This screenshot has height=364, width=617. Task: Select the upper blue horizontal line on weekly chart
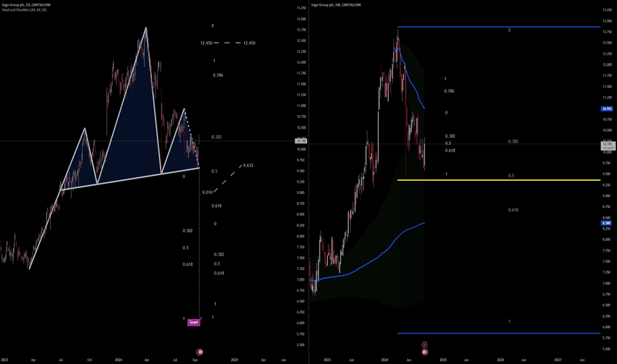(x=499, y=26)
